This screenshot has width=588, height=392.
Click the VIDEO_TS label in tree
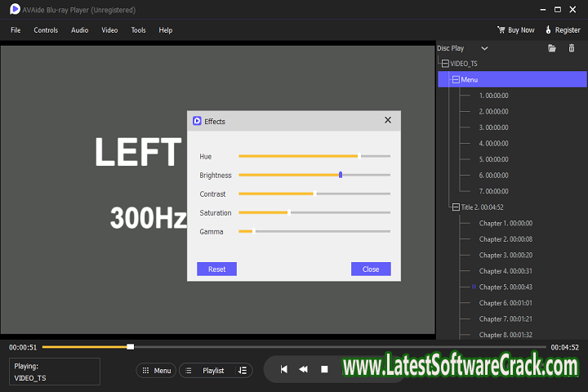464,64
